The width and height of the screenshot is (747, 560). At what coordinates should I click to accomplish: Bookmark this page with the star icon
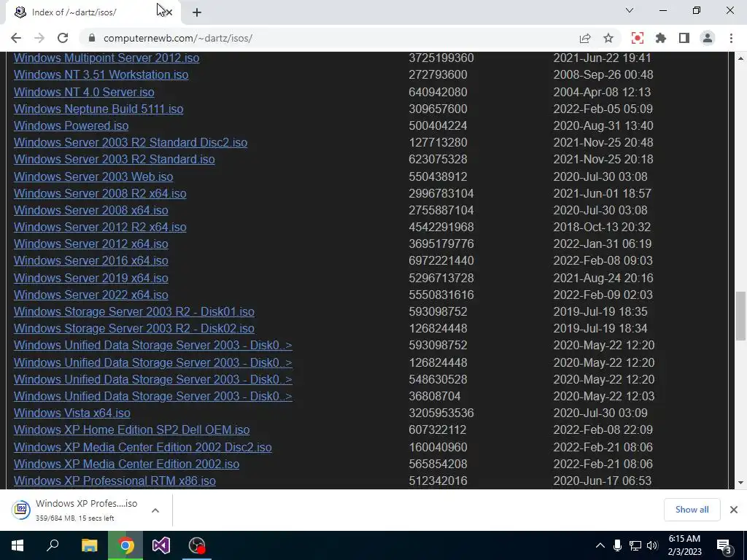click(608, 38)
